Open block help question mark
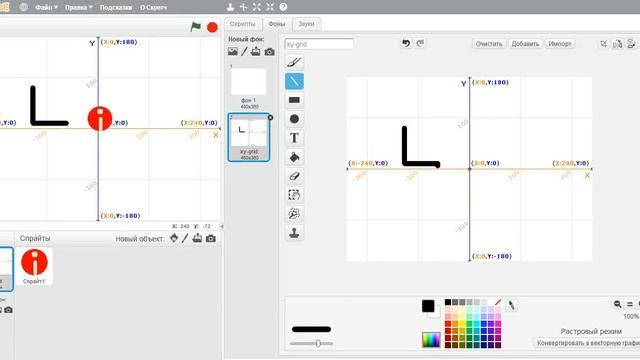Image resolution: width=640 pixels, height=360 pixels. click(x=283, y=7)
